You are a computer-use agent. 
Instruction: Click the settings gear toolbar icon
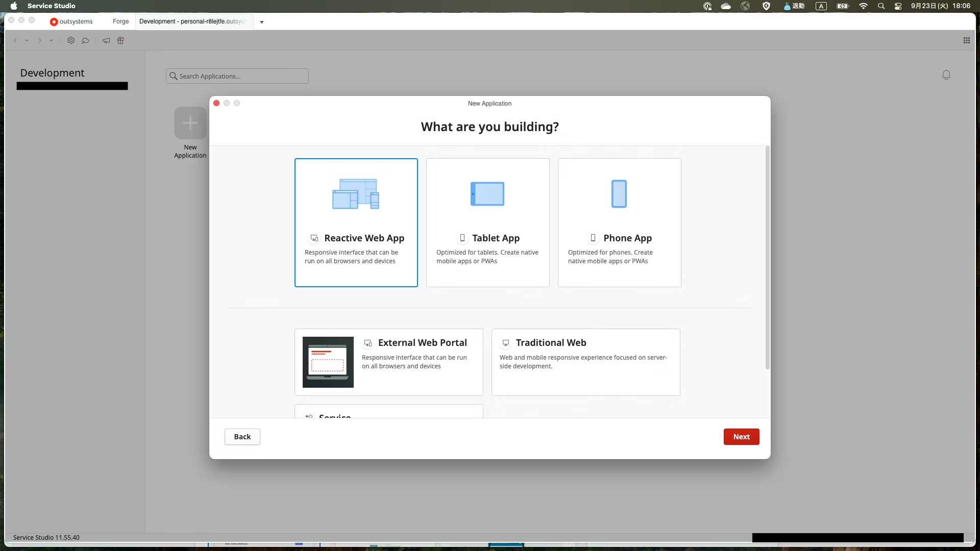pyautogui.click(x=71, y=40)
